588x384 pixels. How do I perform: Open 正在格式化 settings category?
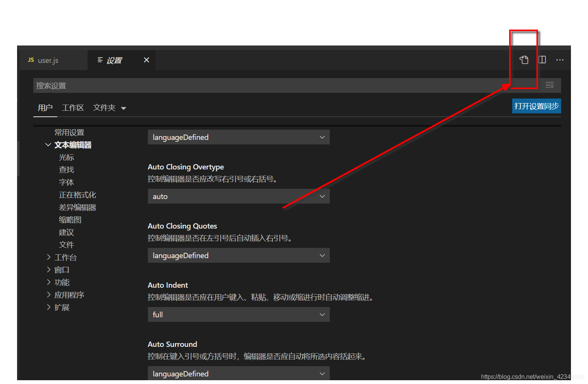coord(77,195)
